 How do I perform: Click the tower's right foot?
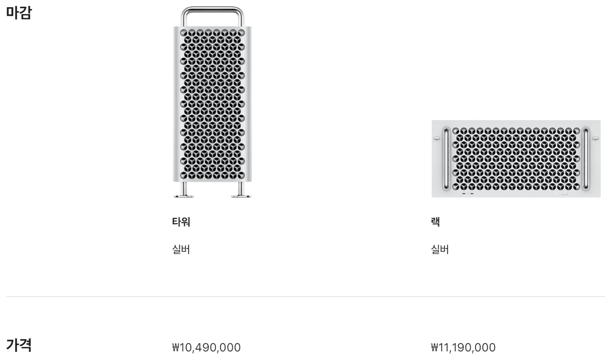coord(241,189)
